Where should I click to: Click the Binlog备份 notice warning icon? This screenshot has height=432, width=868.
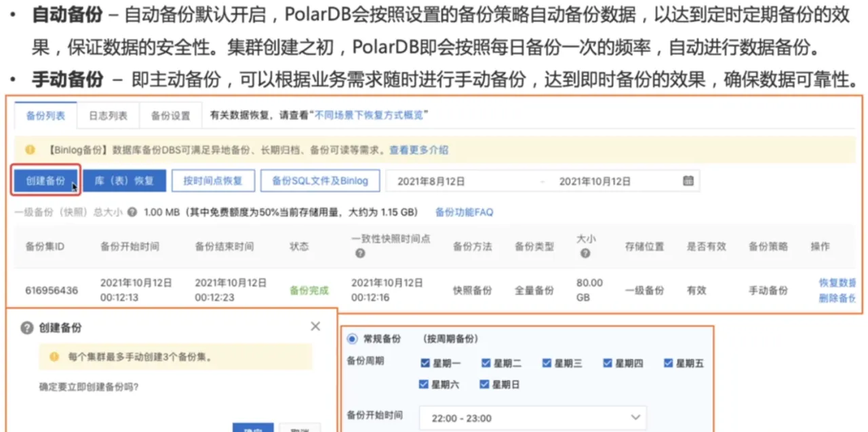tap(30, 150)
